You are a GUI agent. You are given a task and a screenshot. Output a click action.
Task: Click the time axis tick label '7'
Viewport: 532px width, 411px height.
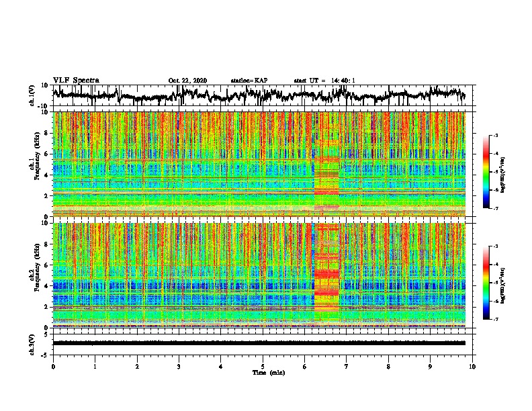pyautogui.click(x=347, y=367)
